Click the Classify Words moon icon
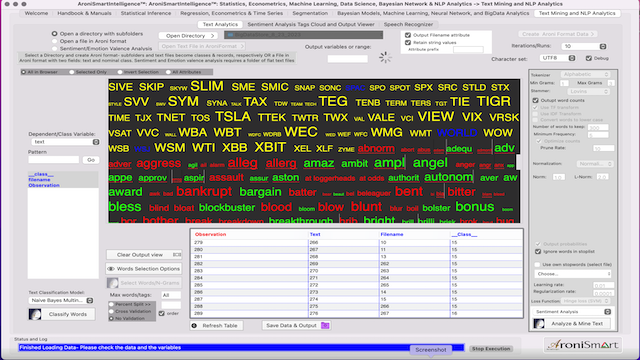 pos(35,314)
